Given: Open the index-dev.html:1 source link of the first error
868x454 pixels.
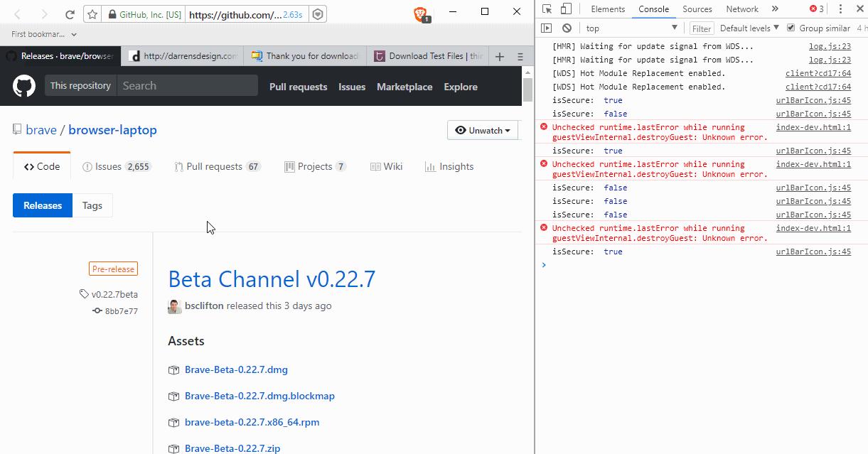Looking at the screenshot, I should pos(813,128).
